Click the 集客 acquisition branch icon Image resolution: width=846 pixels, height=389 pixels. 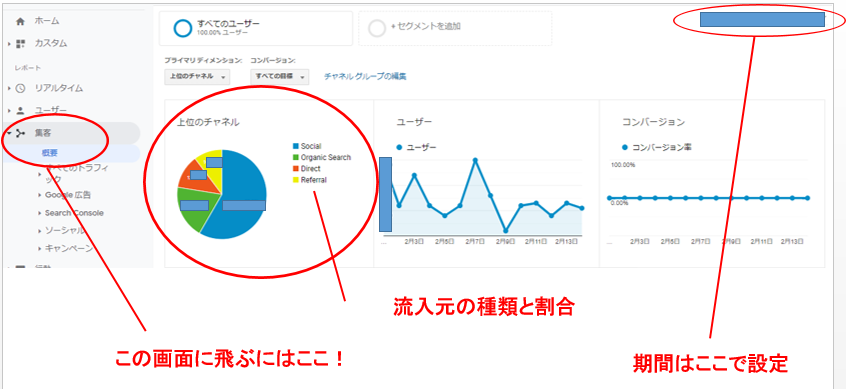(x=21, y=133)
